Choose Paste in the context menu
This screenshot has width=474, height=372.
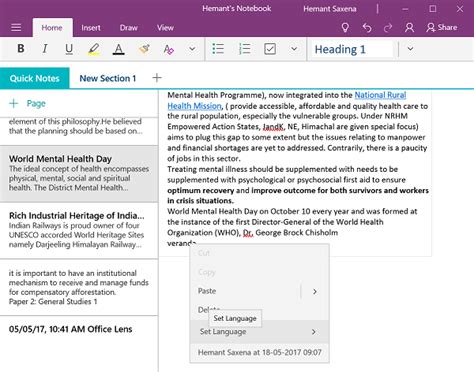tap(207, 291)
